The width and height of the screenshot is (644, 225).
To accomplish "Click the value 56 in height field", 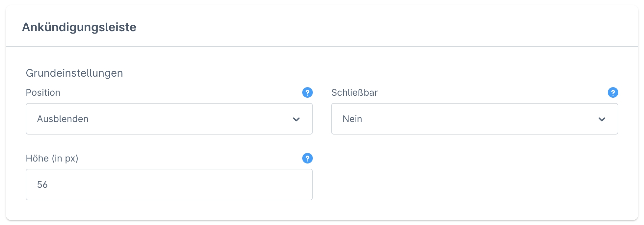I will tap(42, 185).
